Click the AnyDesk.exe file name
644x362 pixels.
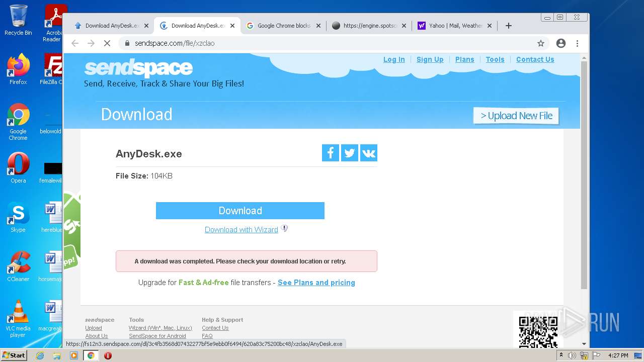(149, 154)
